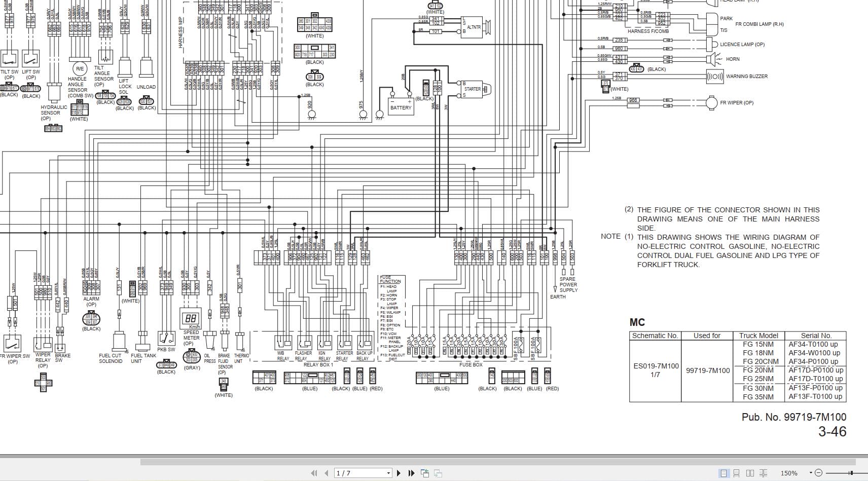Jump to the last page
The width and height of the screenshot is (868, 481).
click(x=411, y=473)
